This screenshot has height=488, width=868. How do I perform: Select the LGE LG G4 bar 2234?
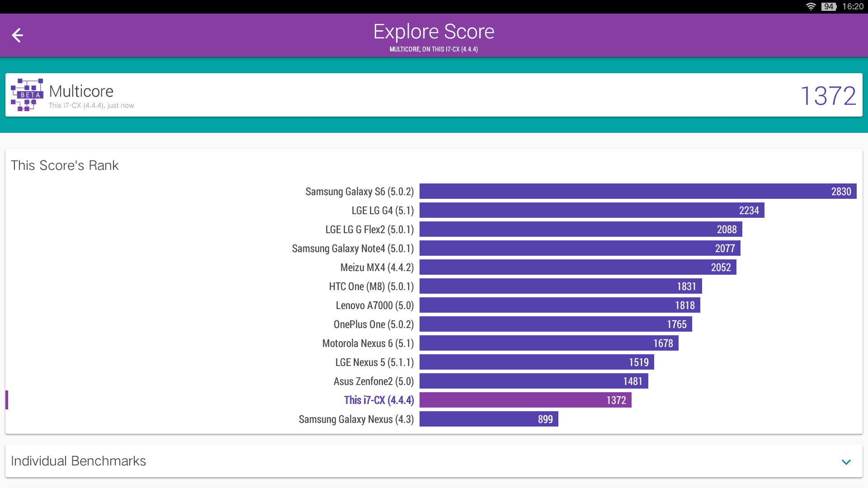coord(592,210)
